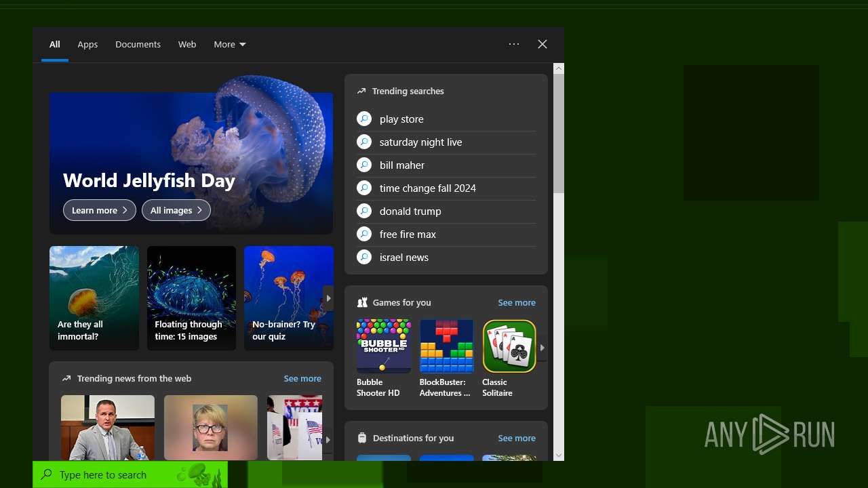
Task: Click the 'Classic Solitaire' title text
Action: tap(498, 388)
